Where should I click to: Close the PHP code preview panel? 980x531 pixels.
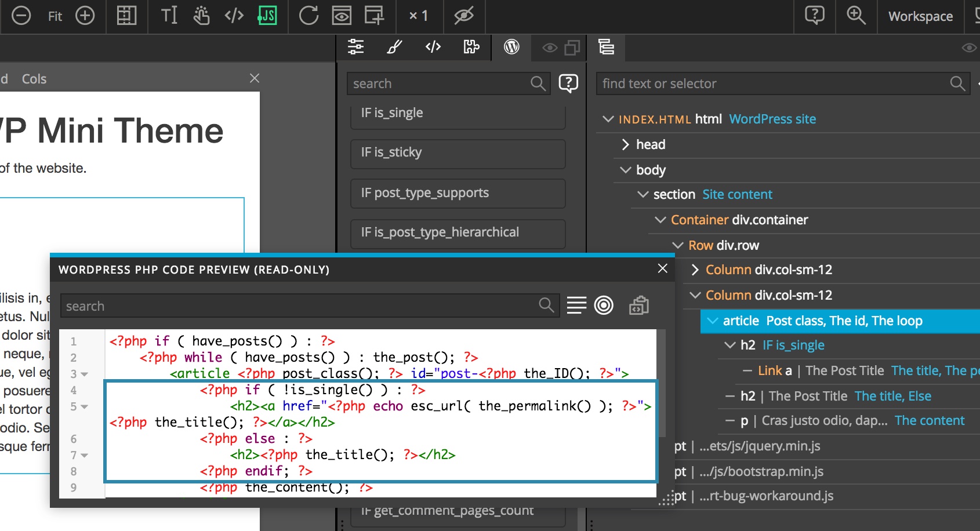[663, 268]
